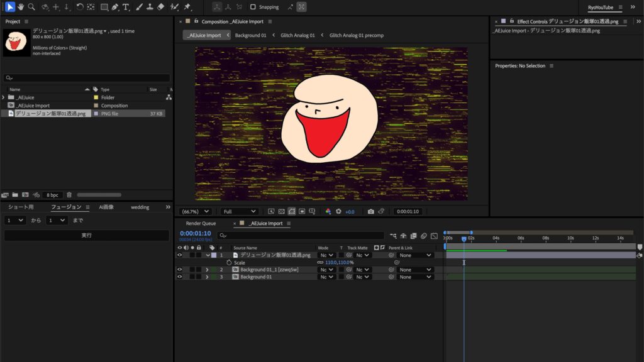Toggle the Scale stopwatch keyframe icon
644x362 pixels.
(229, 262)
